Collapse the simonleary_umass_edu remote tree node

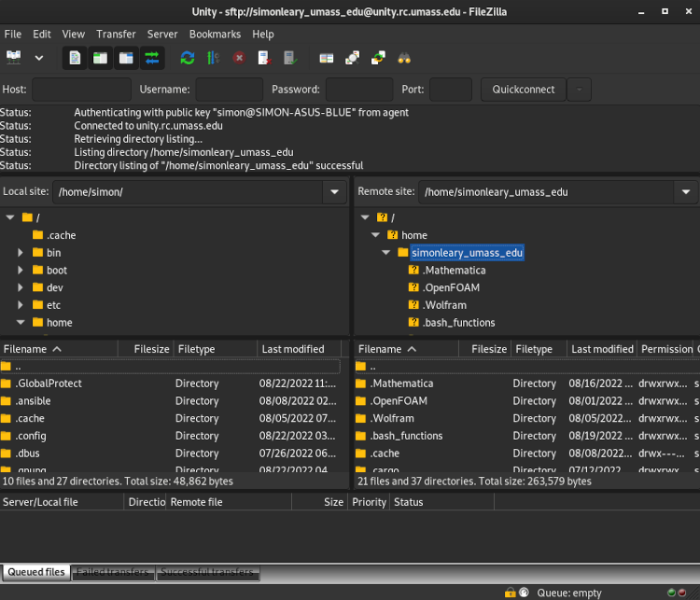386,253
